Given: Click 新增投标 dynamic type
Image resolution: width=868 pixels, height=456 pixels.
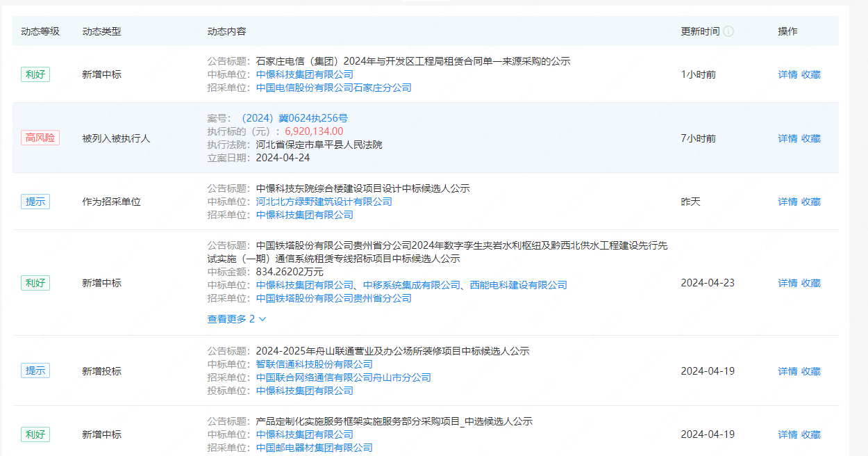Looking at the screenshot, I should 101,371.
